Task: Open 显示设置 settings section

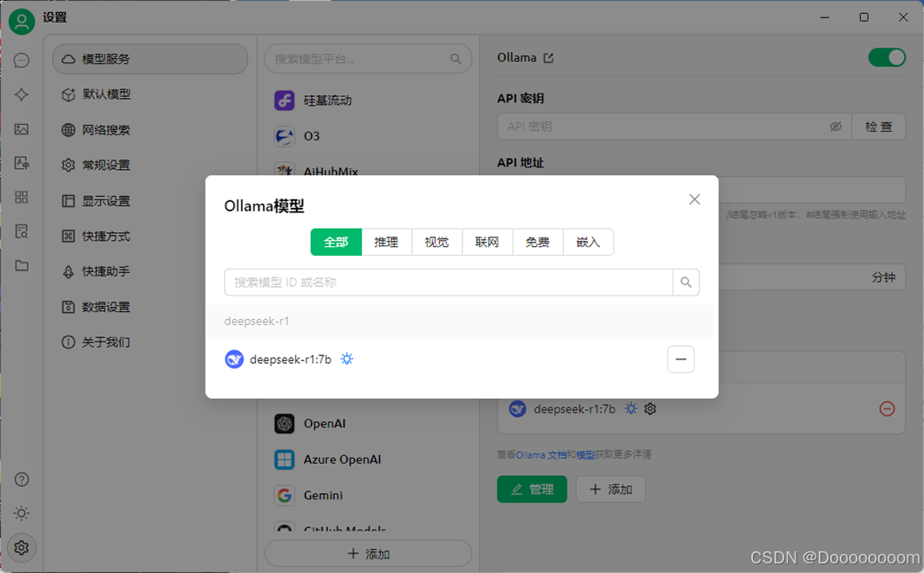Action: (150, 201)
